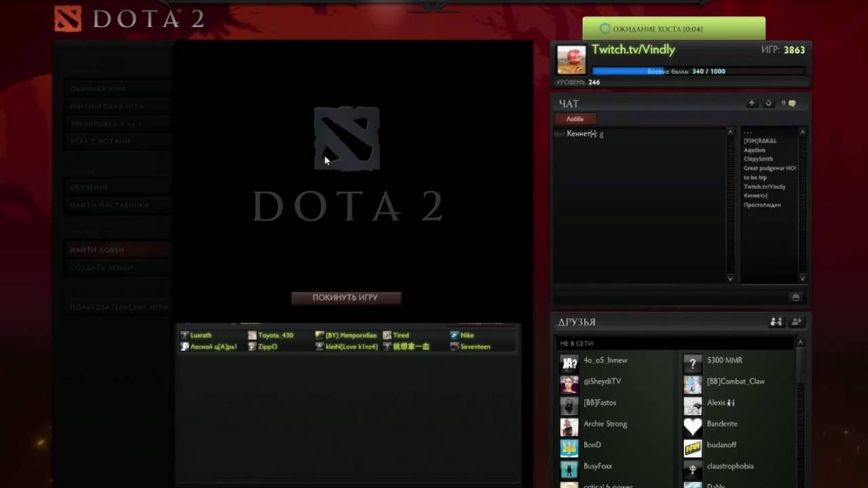Click the refresh icon in the chat header
This screenshot has height=488, width=868.
[768, 104]
